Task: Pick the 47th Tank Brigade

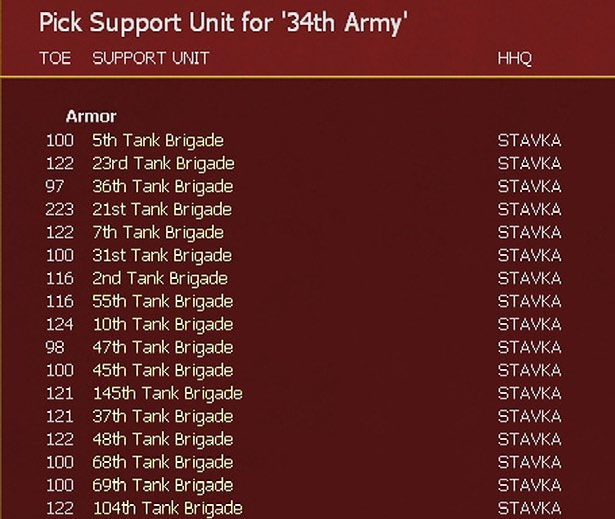Action: tap(162, 347)
